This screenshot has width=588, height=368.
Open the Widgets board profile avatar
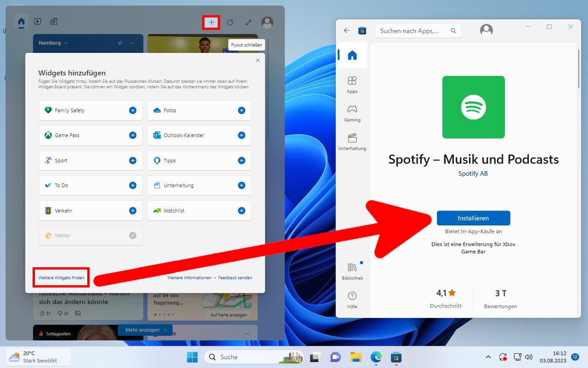click(x=267, y=22)
